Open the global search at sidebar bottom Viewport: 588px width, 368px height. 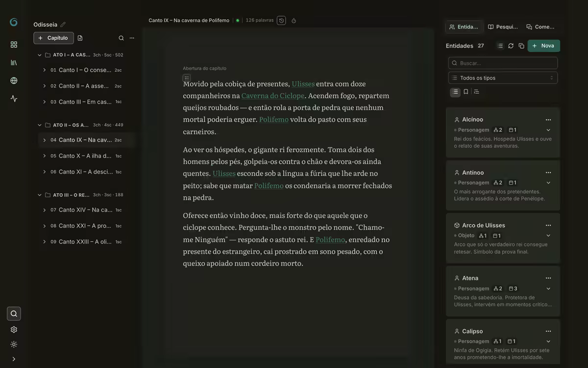[x=14, y=314]
